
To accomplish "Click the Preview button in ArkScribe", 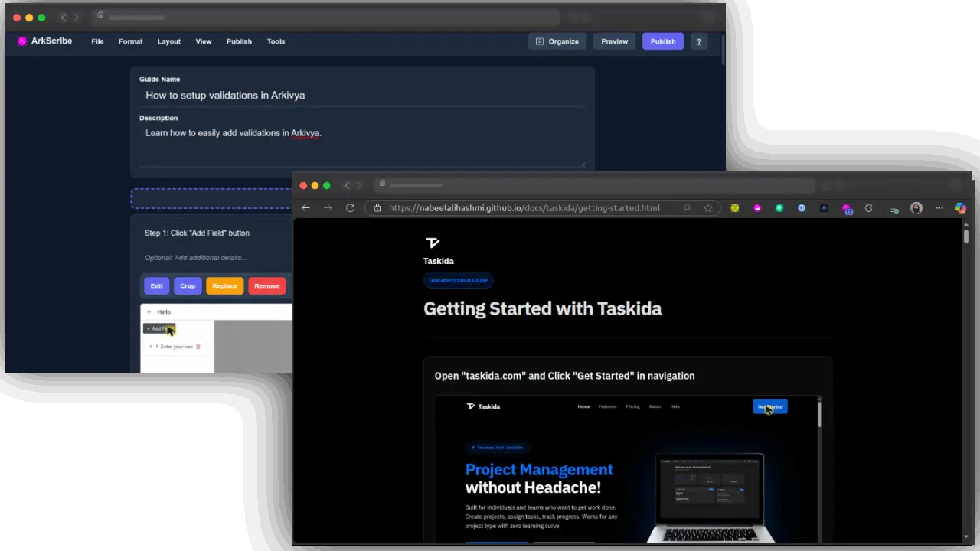I will 615,41.
